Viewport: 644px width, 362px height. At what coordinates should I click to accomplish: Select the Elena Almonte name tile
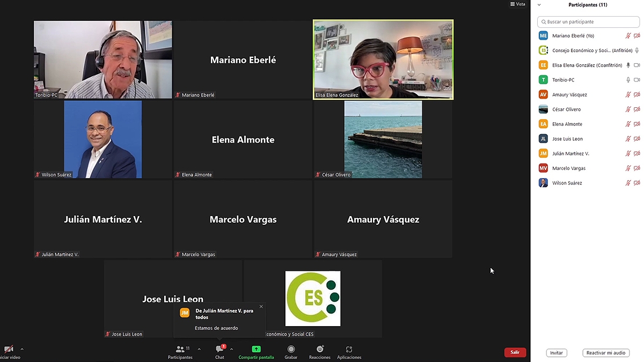pyautogui.click(x=243, y=139)
